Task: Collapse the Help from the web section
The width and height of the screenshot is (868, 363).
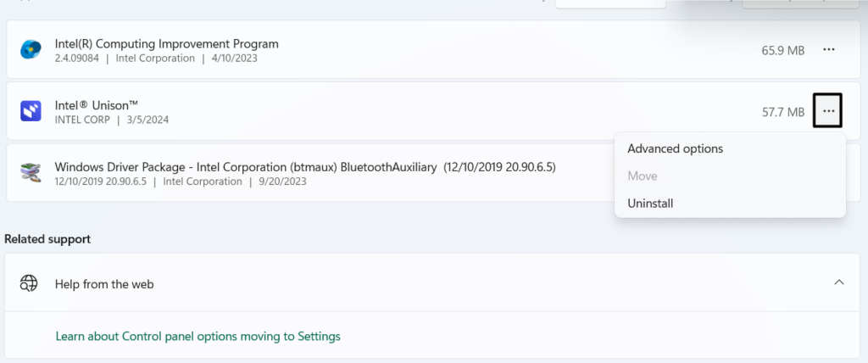Action: (838, 282)
